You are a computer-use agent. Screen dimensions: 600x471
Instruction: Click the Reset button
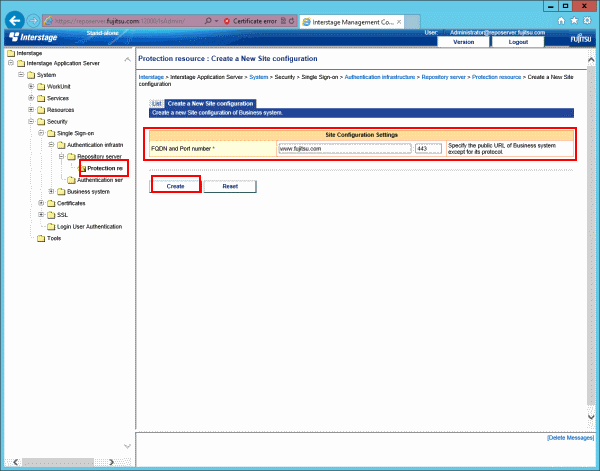[230, 186]
